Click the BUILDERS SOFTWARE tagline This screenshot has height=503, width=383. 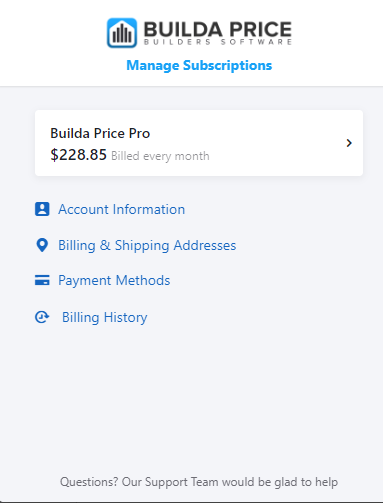pyautogui.click(x=218, y=42)
